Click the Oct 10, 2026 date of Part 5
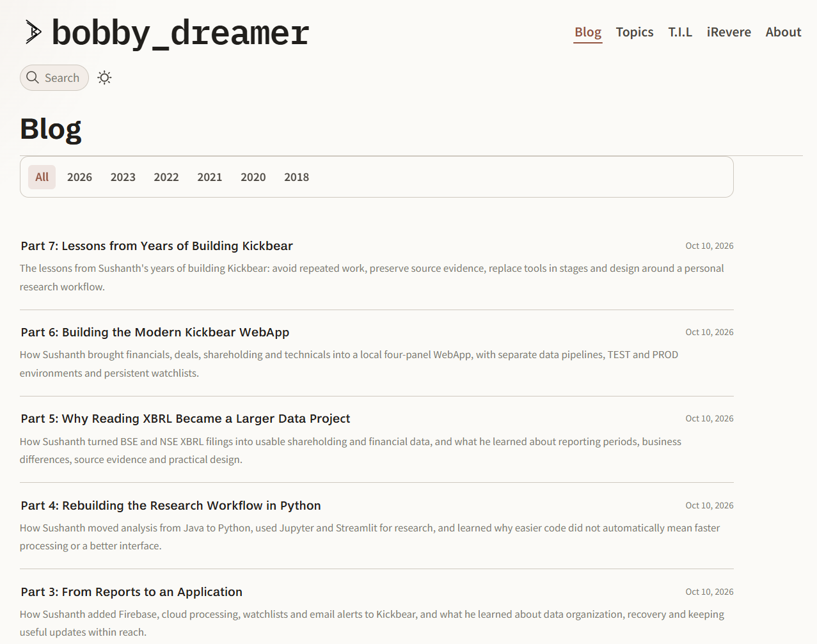The width and height of the screenshot is (817, 644). coord(710,419)
